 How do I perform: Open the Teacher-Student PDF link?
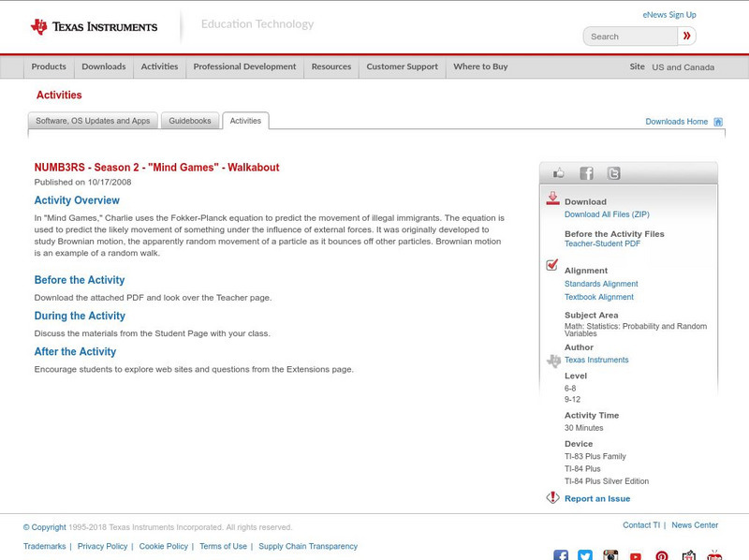click(602, 243)
